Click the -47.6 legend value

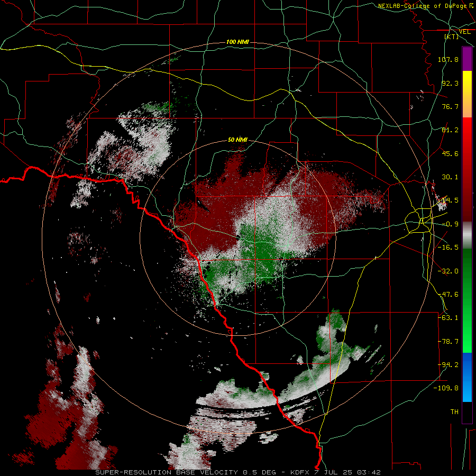tap(448, 295)
